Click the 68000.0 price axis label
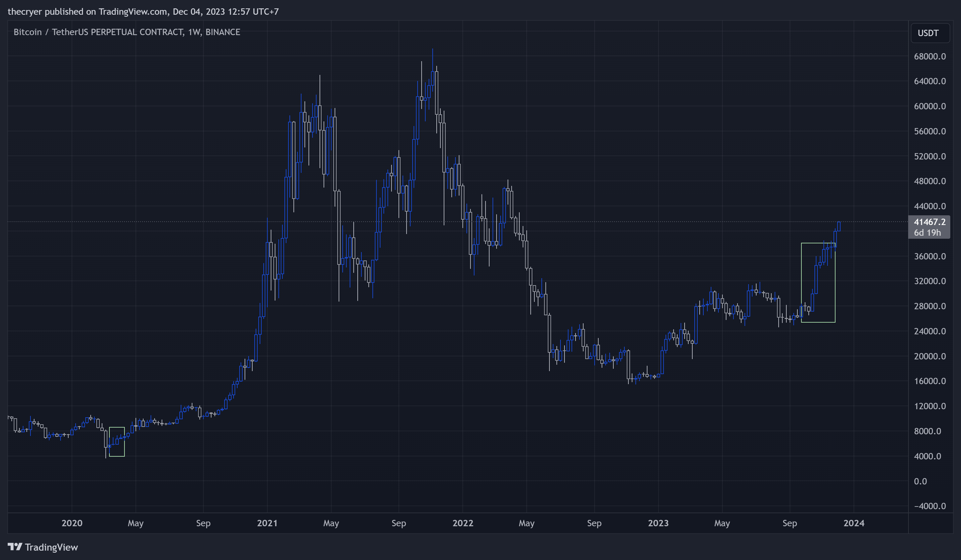961x560 pixels. [930, 57]
